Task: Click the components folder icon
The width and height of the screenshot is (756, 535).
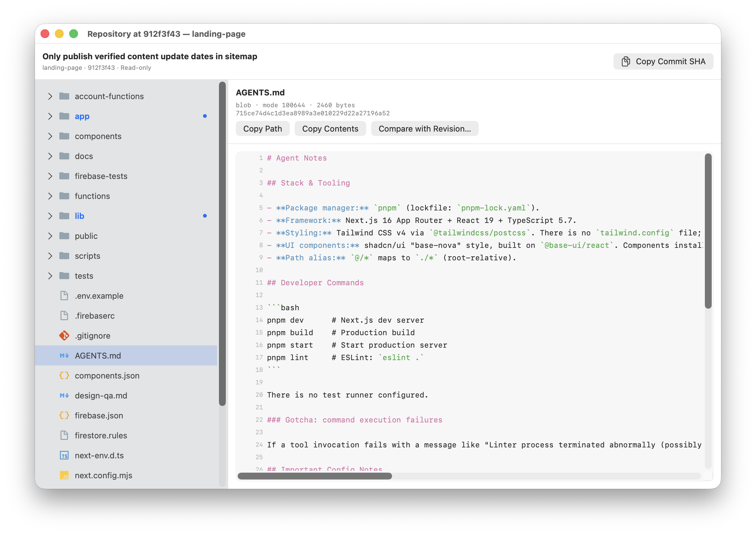Action: (x=64, y=136)
